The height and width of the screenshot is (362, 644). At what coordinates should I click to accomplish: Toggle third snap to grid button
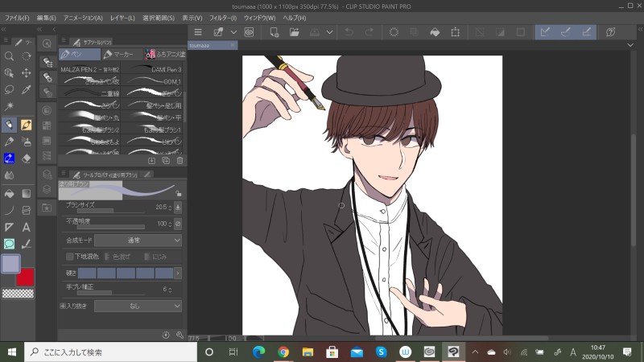click(586, 32)
